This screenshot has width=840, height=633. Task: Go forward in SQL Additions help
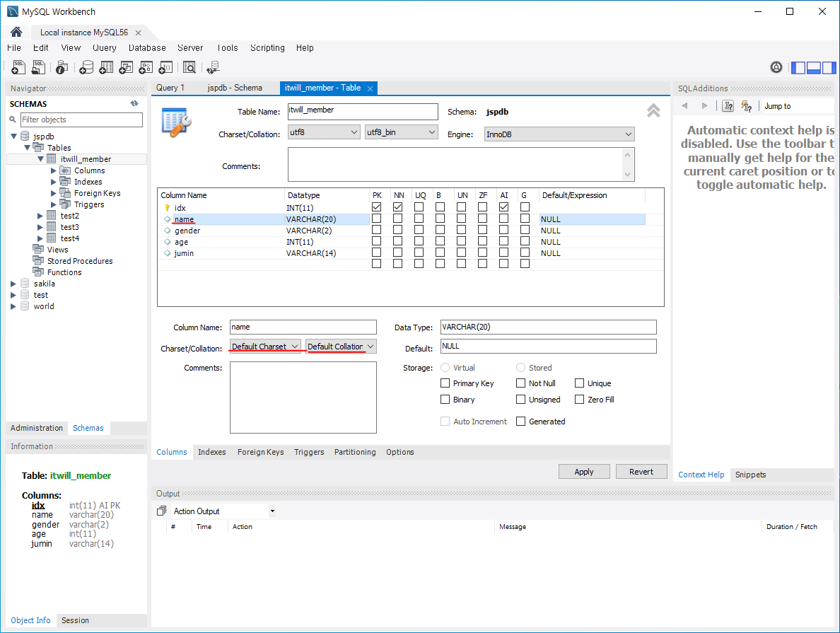pyautogui.click(x=704, y=106)
